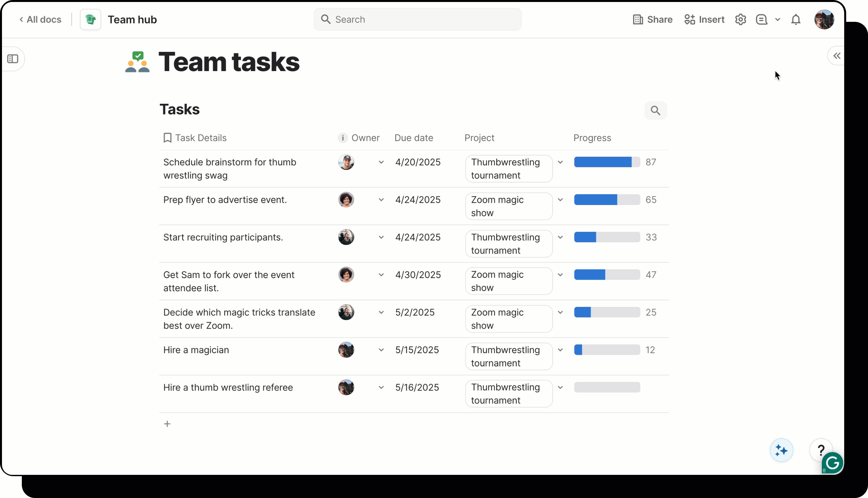Open project dropdown for Prep flyer row

point(560,200)
